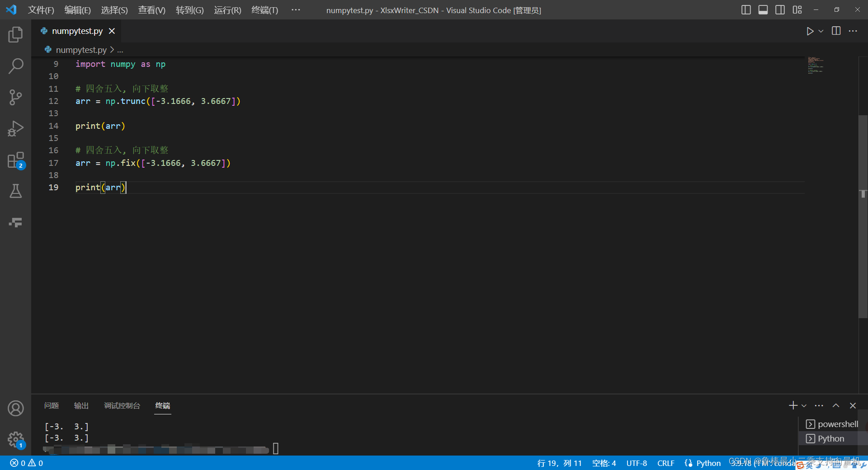Screen dimensions: 868x470
Task: Open errors and warnings status item
Action: pyautogui.click(x=27, y=463)
